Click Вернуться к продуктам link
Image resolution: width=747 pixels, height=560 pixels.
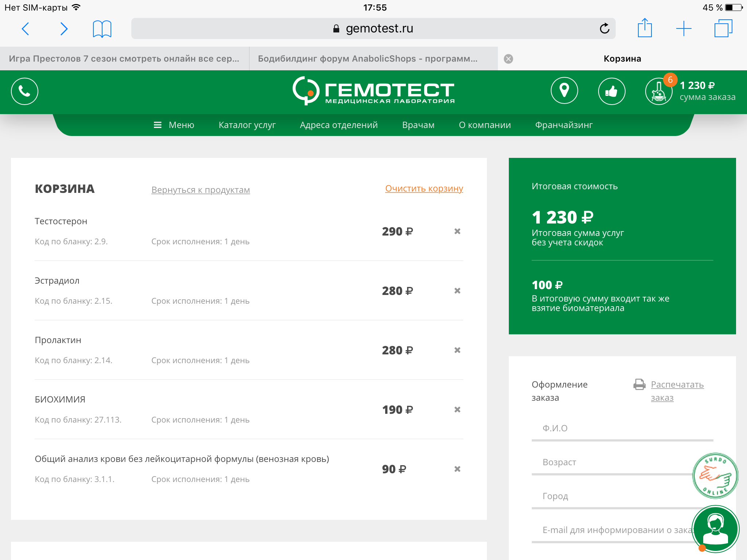click(201, 190)
